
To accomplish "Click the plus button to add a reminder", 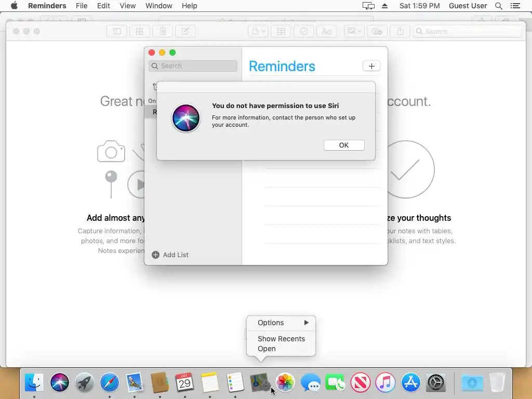I will coord(371,66).
